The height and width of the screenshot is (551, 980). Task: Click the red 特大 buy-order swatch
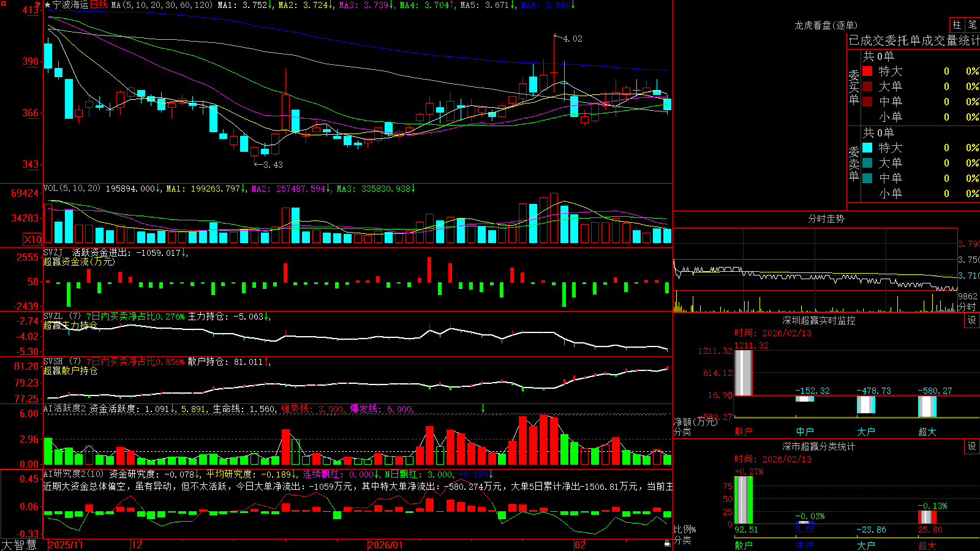tap(867, 71)
